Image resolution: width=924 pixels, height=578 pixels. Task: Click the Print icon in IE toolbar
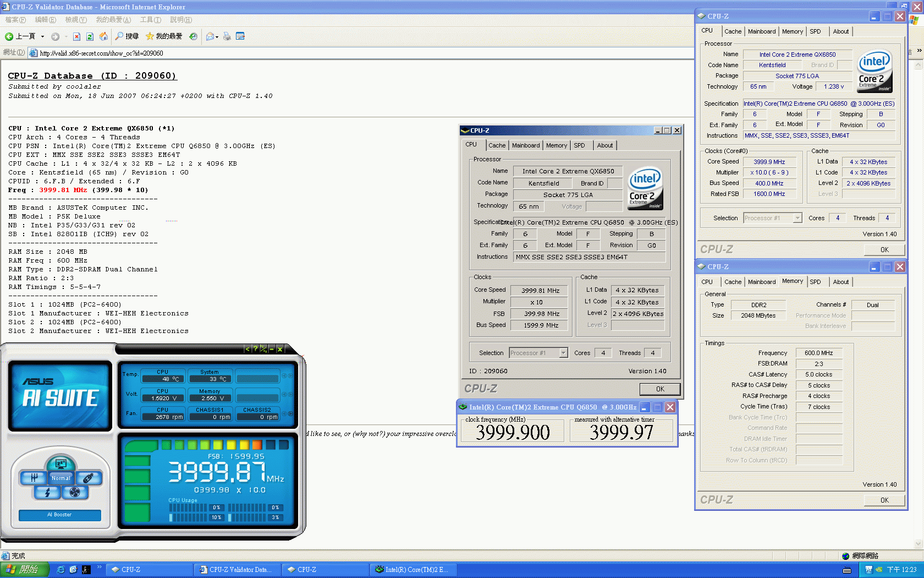click(x=227, y=36)
